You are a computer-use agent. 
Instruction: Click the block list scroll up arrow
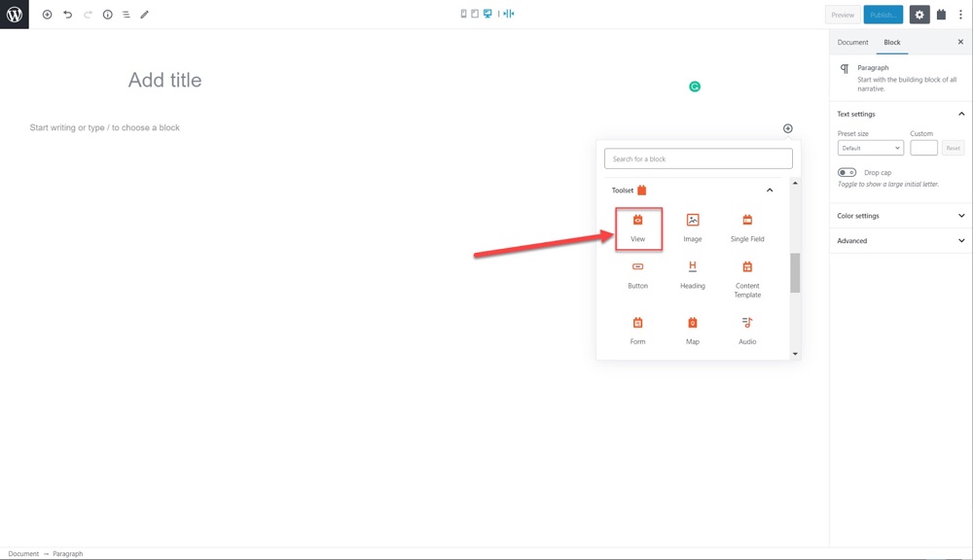pos(795,183)
